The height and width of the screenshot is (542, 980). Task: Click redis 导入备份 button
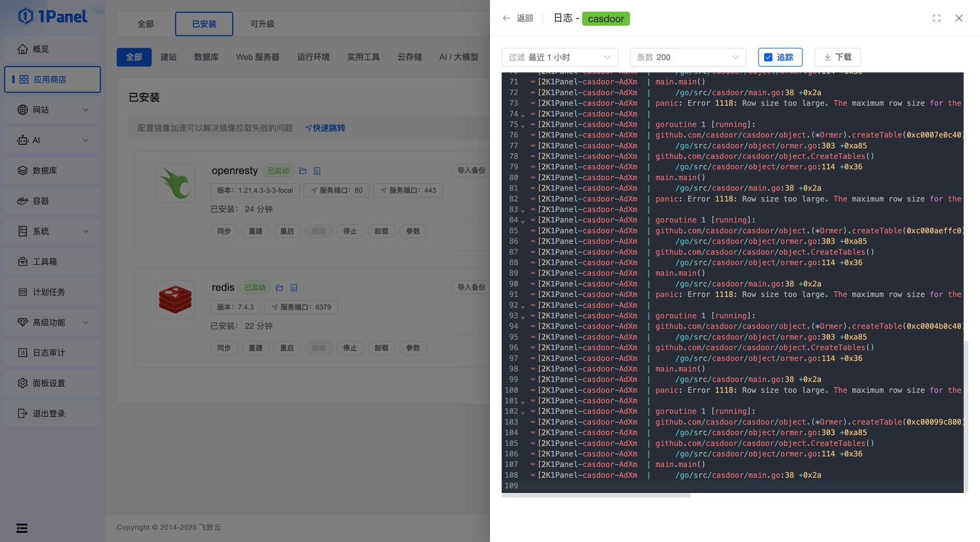[471, 288]
